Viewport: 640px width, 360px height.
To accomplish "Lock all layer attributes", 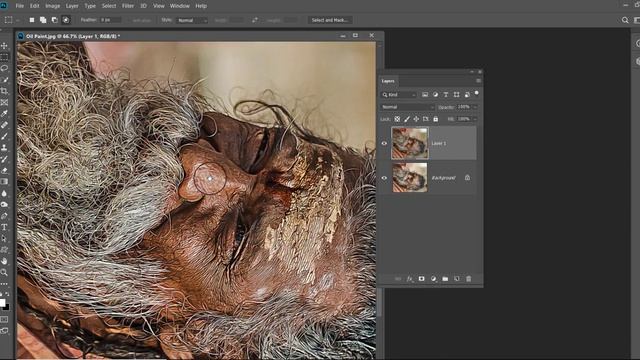I will [x=436, y=119].
